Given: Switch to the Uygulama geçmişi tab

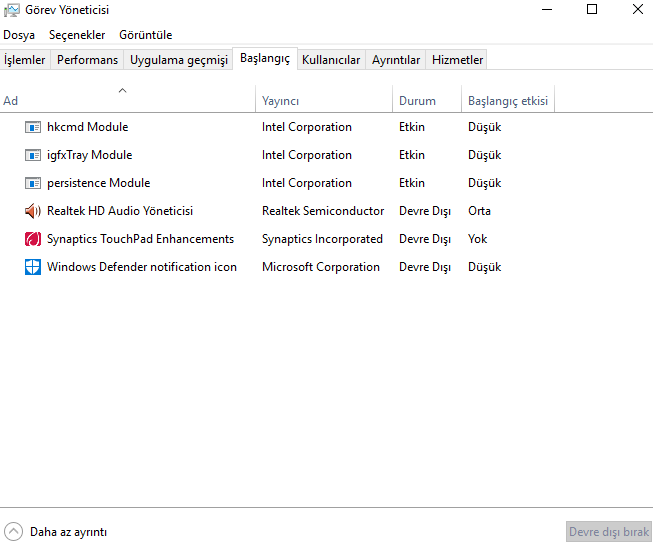Looking at the screenshot, I should [x=179, y=60].
